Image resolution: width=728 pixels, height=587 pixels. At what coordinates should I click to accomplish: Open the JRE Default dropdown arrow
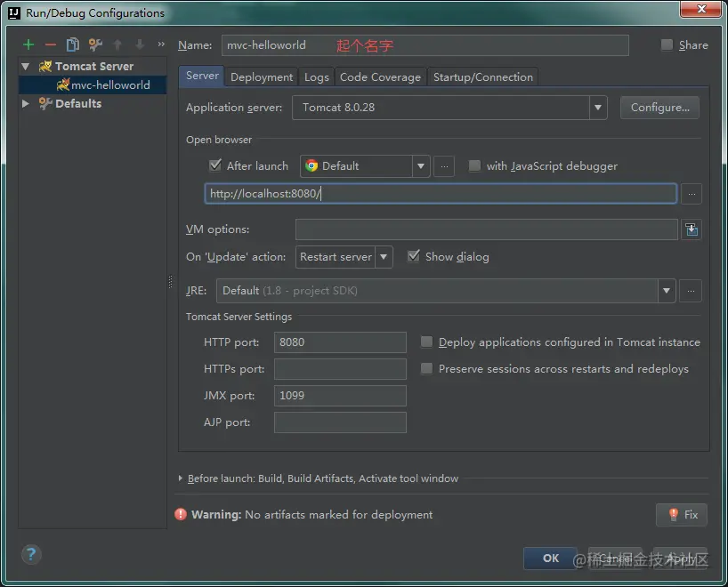point(667,291)
